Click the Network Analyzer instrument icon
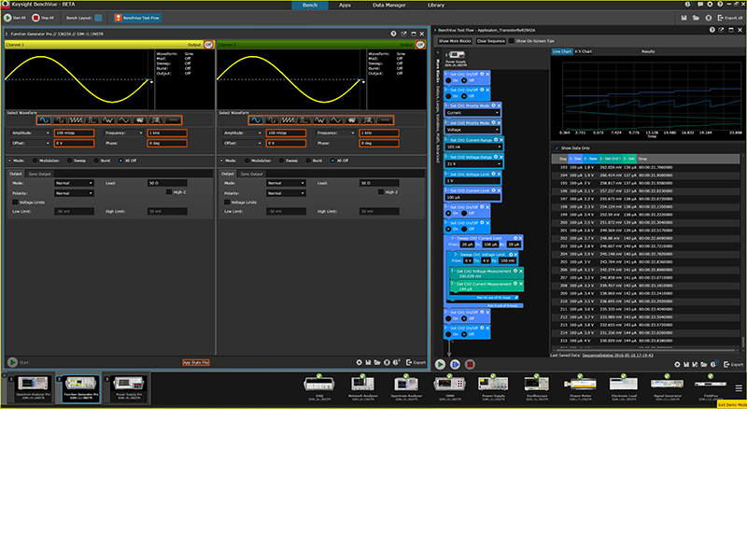 [x=361, y=384]
